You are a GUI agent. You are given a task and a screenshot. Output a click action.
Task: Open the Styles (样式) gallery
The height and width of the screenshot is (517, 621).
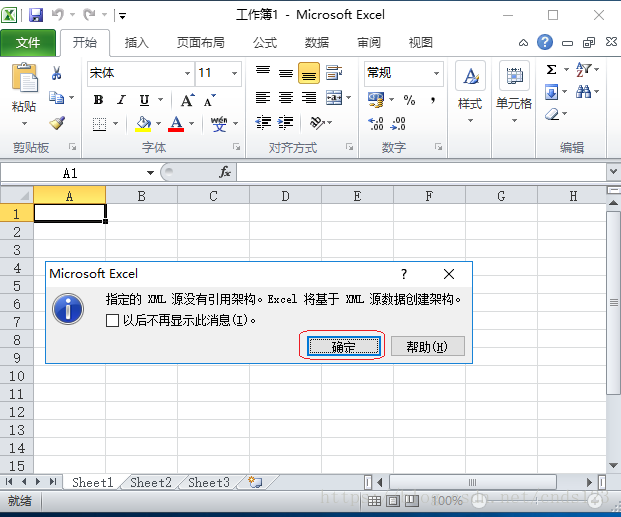470,92
